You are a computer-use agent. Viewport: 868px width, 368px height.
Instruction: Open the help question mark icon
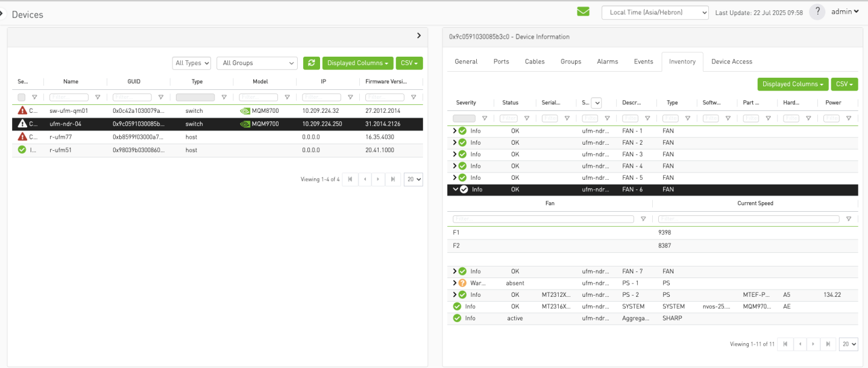click(817, 12)
